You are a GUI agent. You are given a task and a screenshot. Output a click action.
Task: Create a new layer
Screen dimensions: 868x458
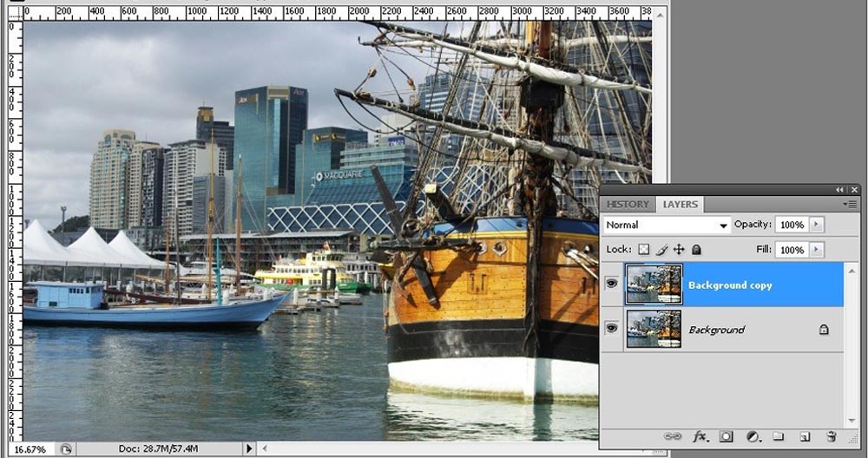coord(805,436)
